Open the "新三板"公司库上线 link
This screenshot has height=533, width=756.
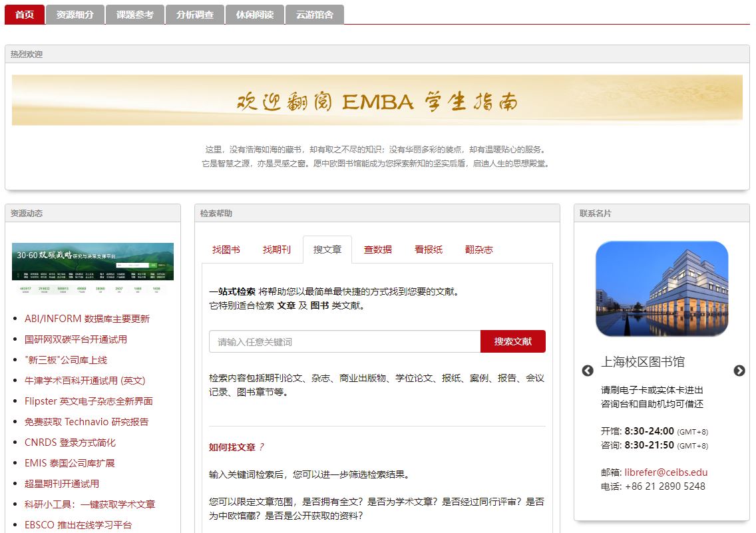pos(66,360)
